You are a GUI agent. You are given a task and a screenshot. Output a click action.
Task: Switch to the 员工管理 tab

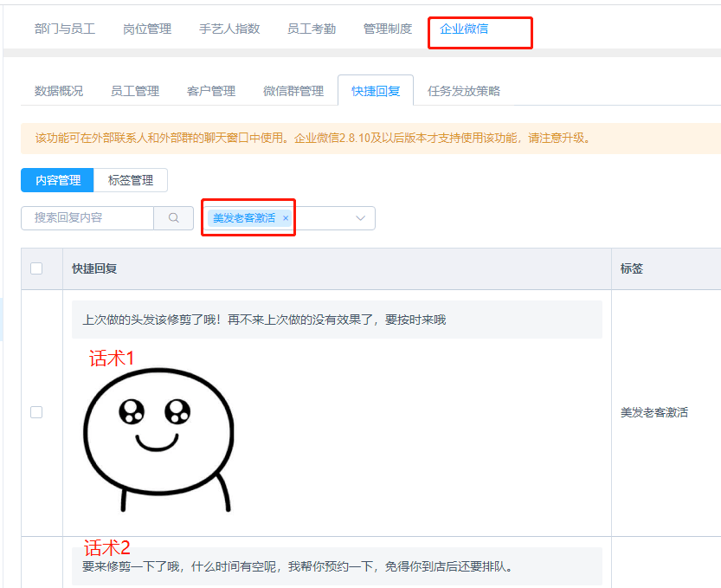tap(134, 90)
